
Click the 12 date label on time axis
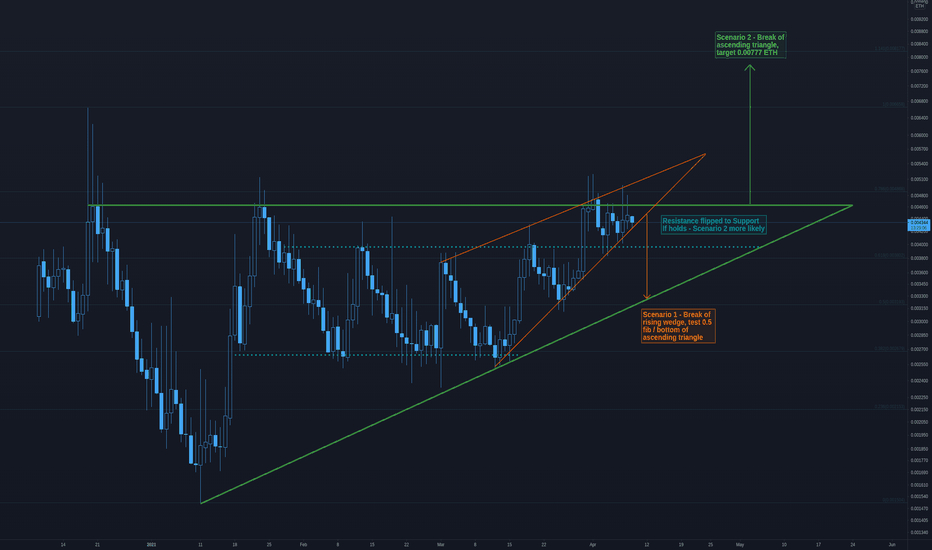pyautogui.click(x=647, y=545)
